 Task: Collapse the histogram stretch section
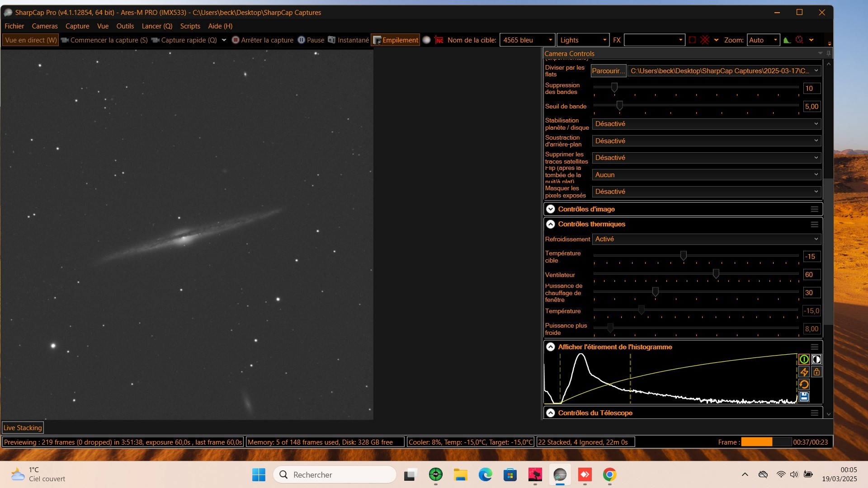point(550,347)
